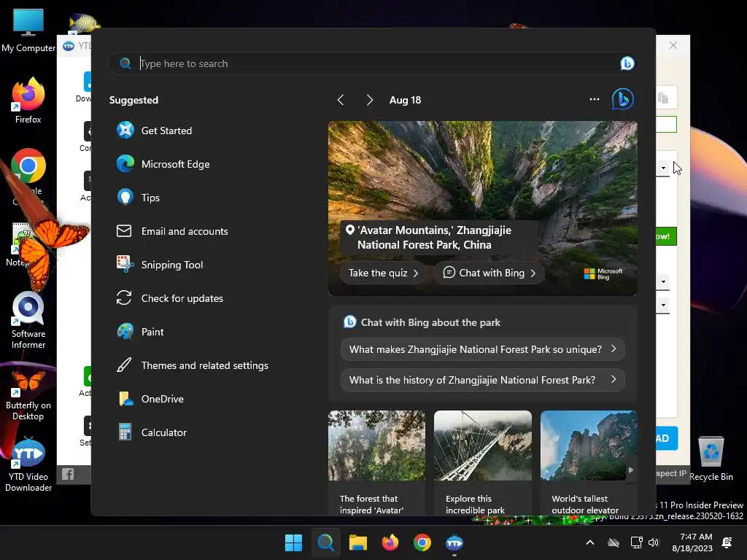Open 'The forest that inspired Avatar' card

click(376, 463)
